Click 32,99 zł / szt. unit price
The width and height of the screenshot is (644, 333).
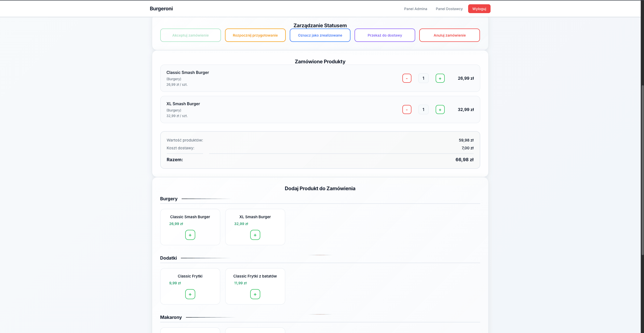coord(177,116)
